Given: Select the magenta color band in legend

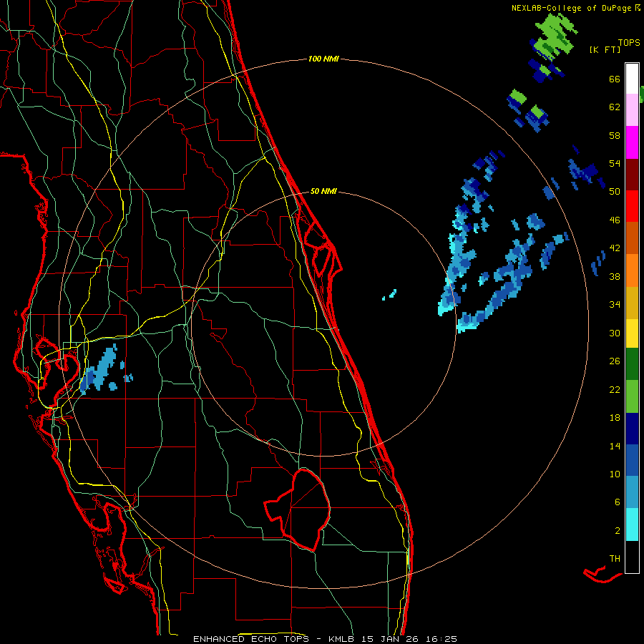Looking at the screenshot, I should tap(632, 142).
